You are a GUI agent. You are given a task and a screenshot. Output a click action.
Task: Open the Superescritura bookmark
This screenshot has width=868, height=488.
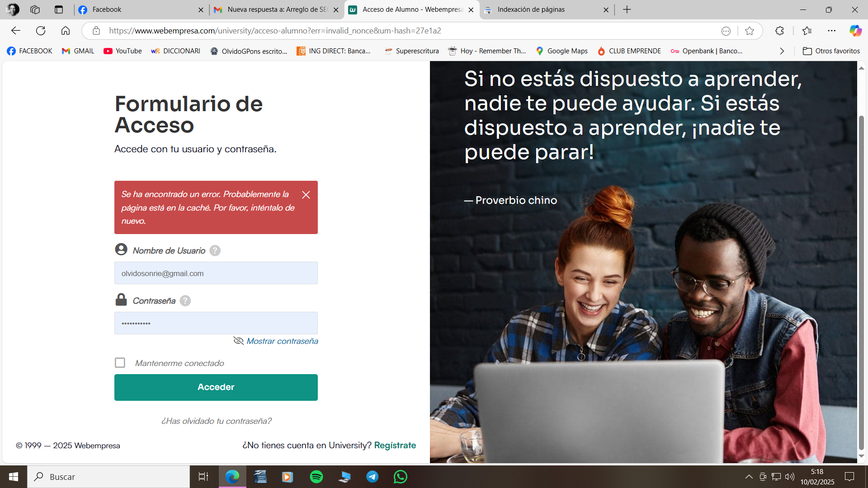(x=411, y=51)
